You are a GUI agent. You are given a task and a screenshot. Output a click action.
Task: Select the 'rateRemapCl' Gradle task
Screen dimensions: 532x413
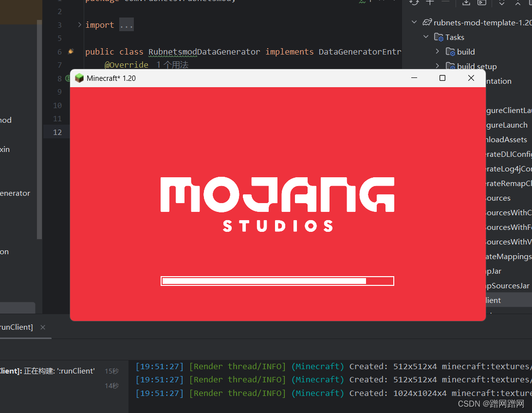(509, 183)
